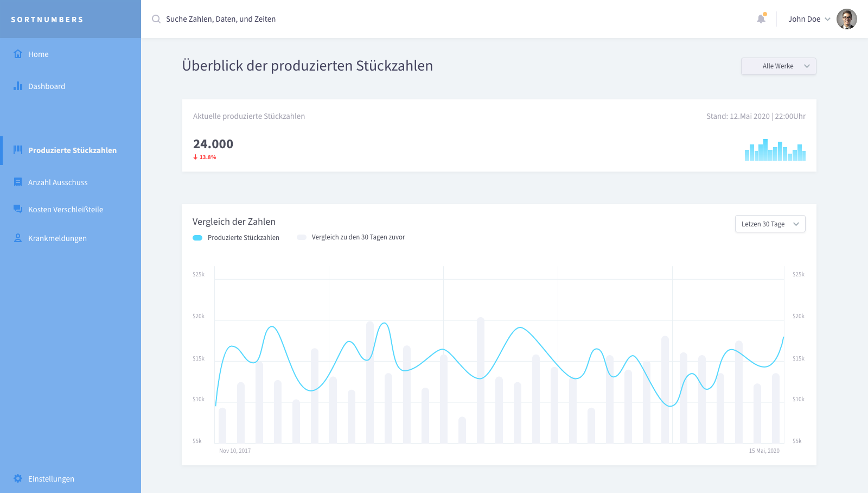868x493 pixels.
Task: Click the mini blue bar chart thumbnail
Action: pos(775,150)
